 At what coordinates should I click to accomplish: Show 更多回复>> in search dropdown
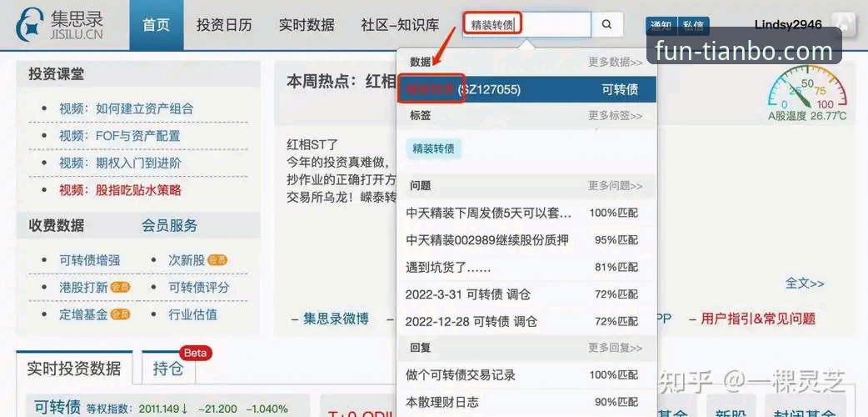coord(615,349)
